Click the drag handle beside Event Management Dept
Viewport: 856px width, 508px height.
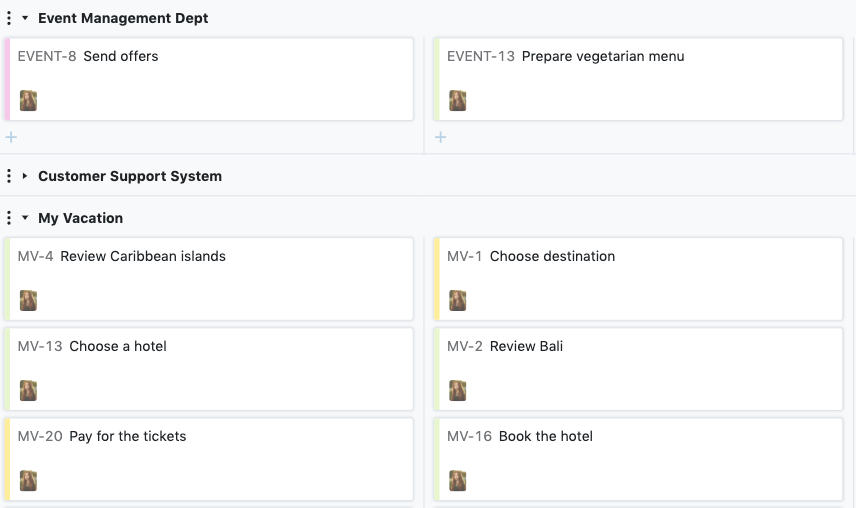[9, 18]
